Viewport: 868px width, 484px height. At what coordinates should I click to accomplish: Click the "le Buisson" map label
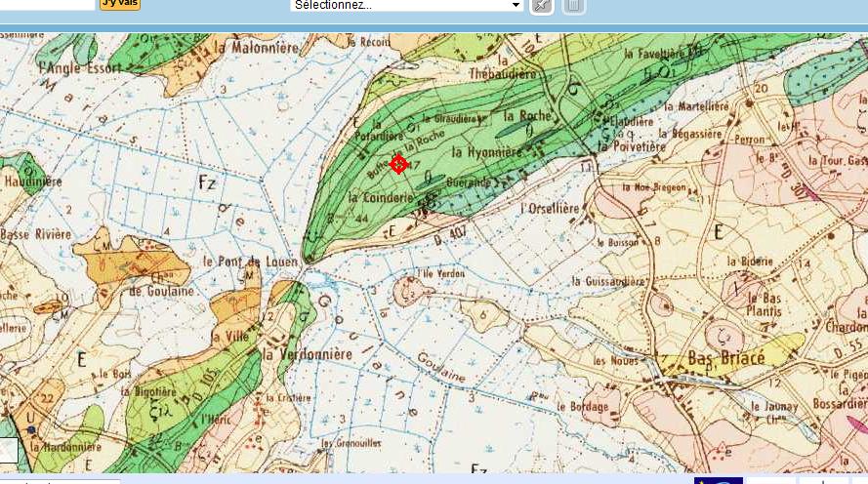[619, 242]
